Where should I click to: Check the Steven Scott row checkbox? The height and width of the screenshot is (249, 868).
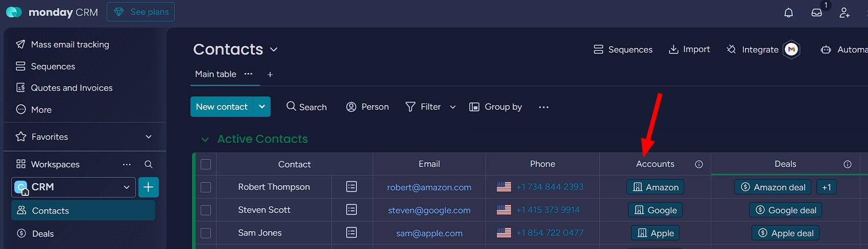206,210
